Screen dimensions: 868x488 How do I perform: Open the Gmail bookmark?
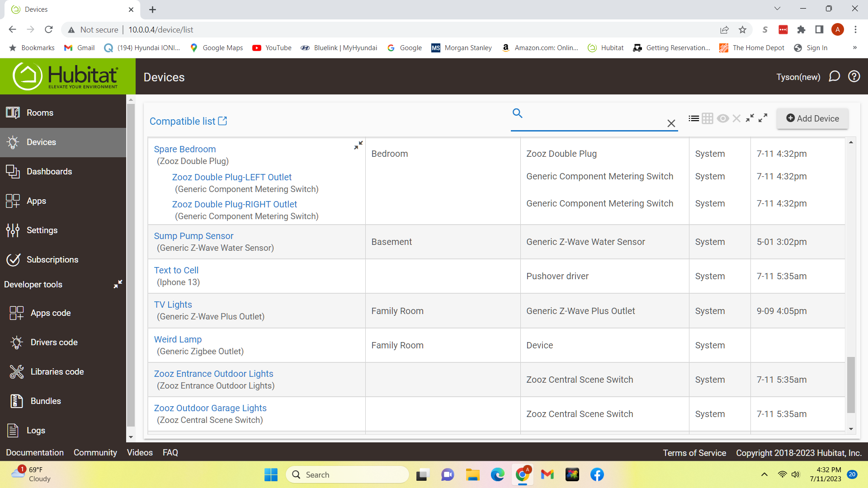coord(79,48)
